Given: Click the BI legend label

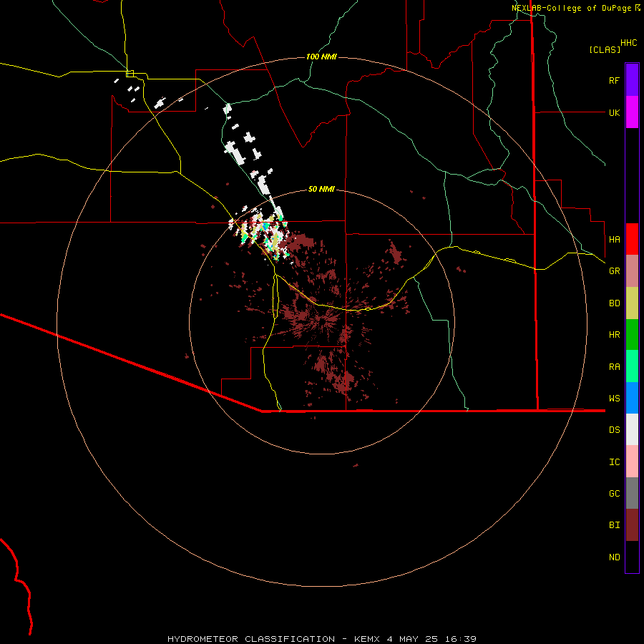Looking at the screenshot, I should (x=614, y=525).
